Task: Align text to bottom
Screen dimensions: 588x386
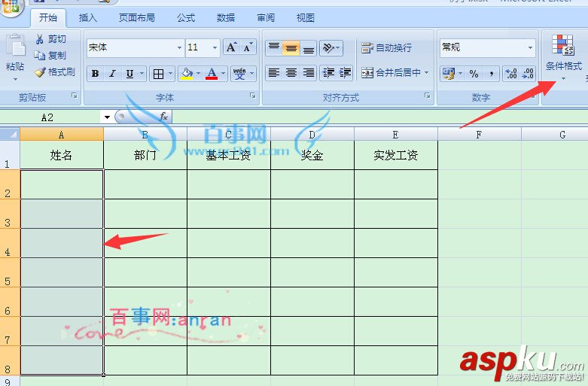Action: click(x=308, y=47)
